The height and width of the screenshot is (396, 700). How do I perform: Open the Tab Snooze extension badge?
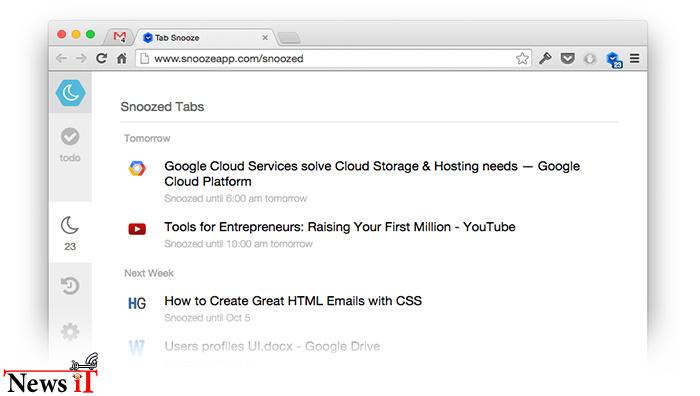614,59
